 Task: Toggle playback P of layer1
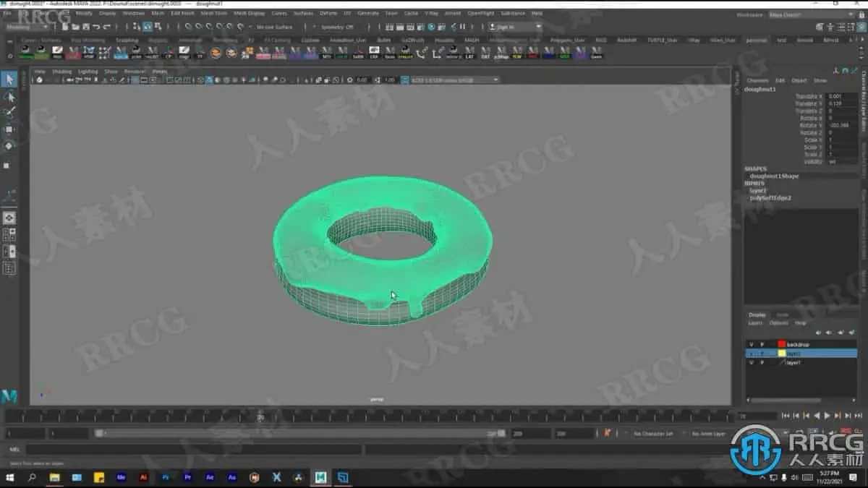click(x=761, y=362)
